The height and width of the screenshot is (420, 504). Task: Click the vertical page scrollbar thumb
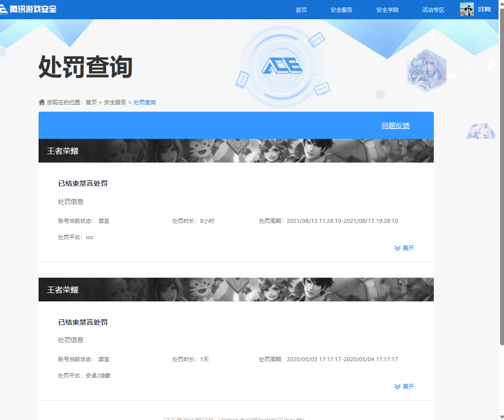pos(502,176)
